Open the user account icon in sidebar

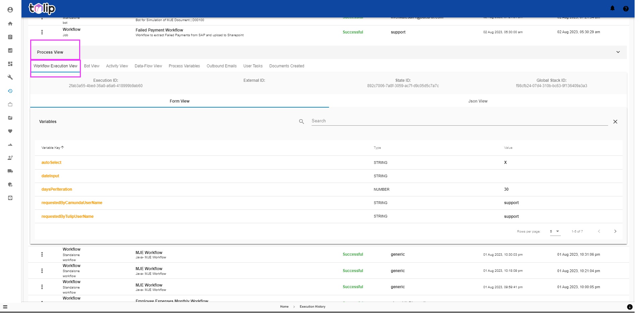pyautogui.click(x=10, y=10)
